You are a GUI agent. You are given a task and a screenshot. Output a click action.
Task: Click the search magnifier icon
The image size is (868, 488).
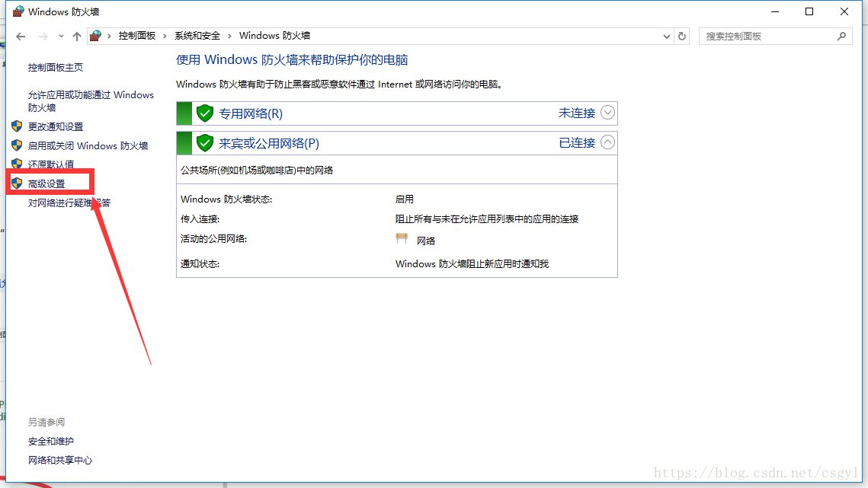pyautogui.click(x=841, y=37)
